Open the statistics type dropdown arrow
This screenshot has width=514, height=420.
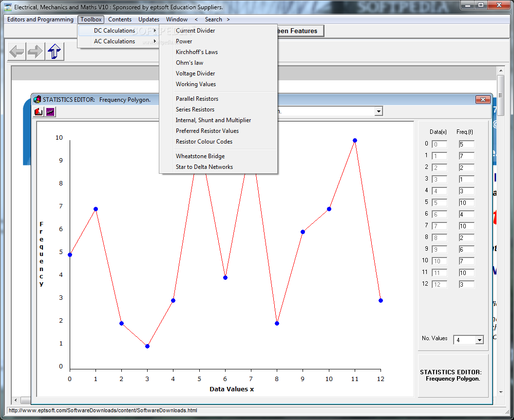(x=379, y=111)
